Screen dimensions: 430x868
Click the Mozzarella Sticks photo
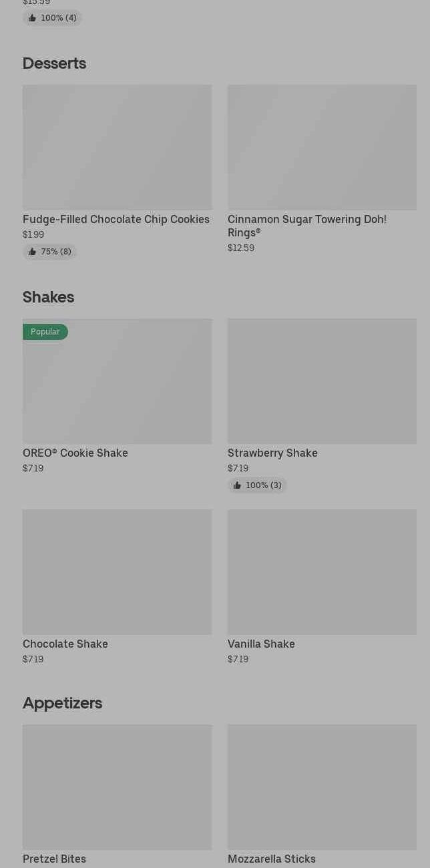pos(322,787)
